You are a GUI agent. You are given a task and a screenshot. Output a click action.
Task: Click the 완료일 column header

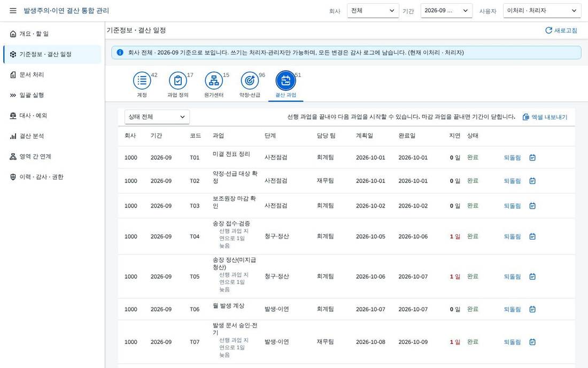tap(407, 136)
